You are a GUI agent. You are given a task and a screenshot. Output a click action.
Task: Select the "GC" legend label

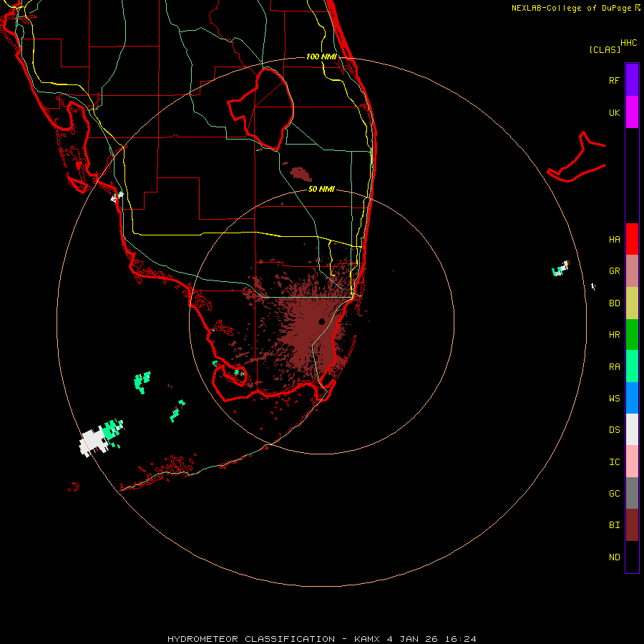(614, 494)
